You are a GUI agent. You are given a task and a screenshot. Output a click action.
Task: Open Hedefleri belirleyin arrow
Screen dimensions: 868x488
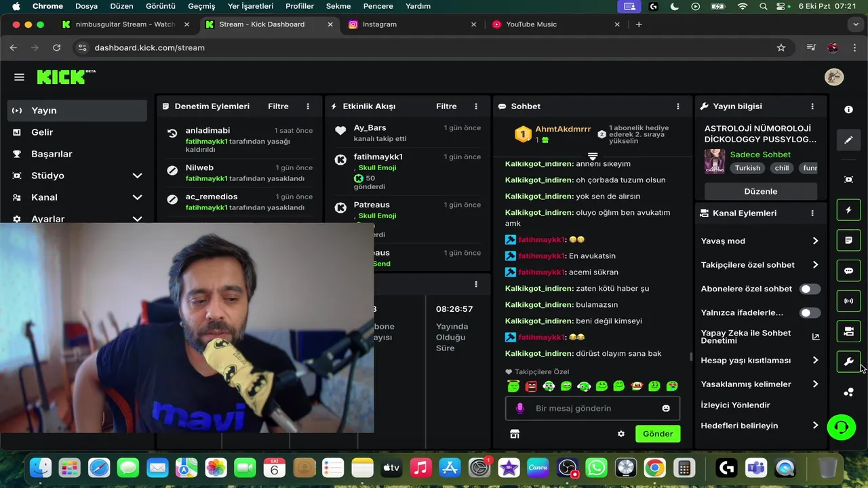815,426
